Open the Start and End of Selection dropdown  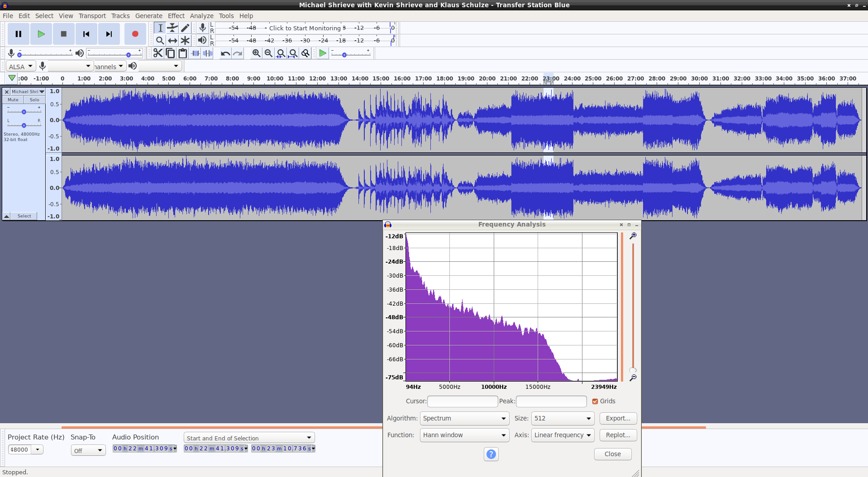249,438
